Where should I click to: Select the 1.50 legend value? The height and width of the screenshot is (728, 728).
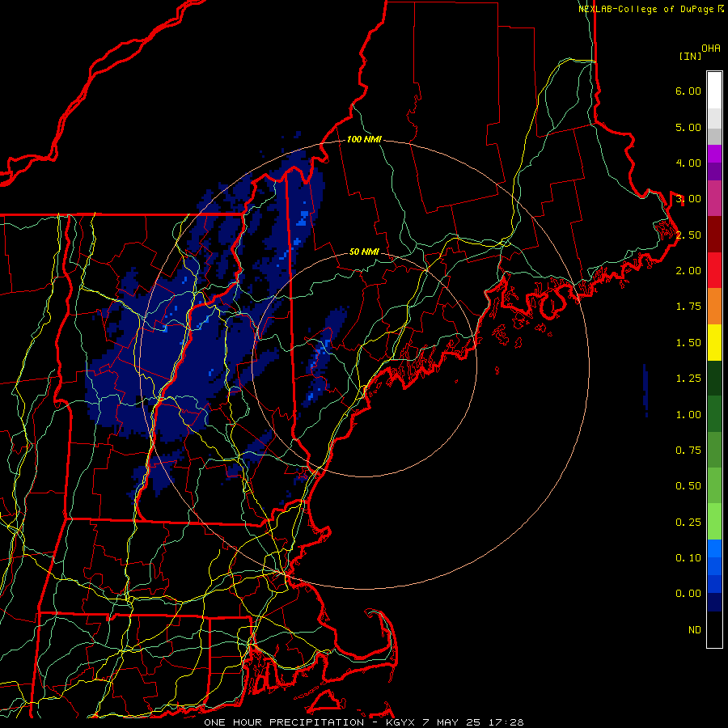click(x=688, y=343)
